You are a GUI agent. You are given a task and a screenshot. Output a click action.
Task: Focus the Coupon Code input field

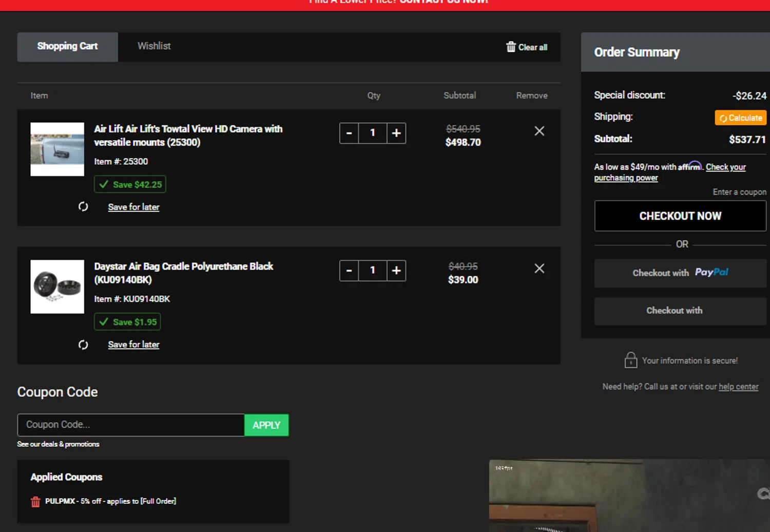[x=131, y=425]
